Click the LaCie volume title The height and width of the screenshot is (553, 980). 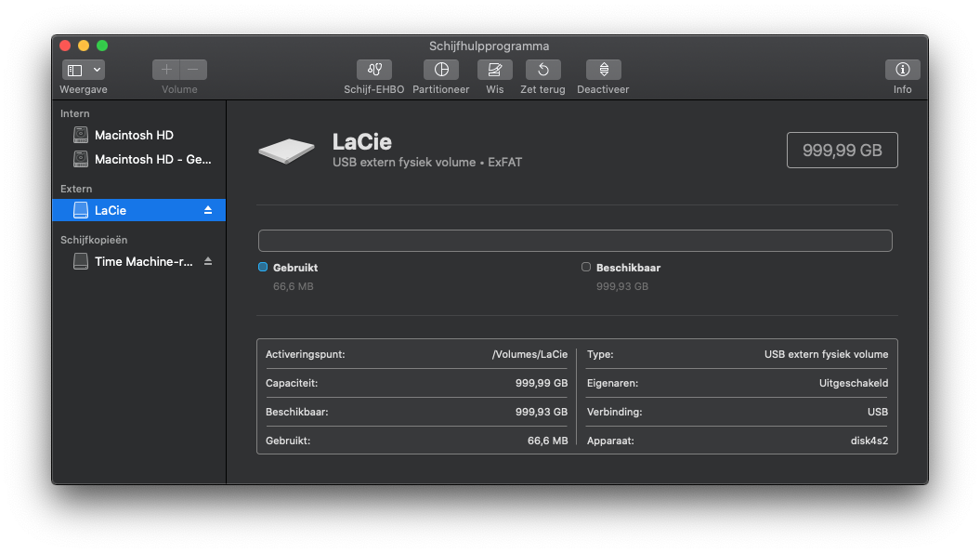362,142
